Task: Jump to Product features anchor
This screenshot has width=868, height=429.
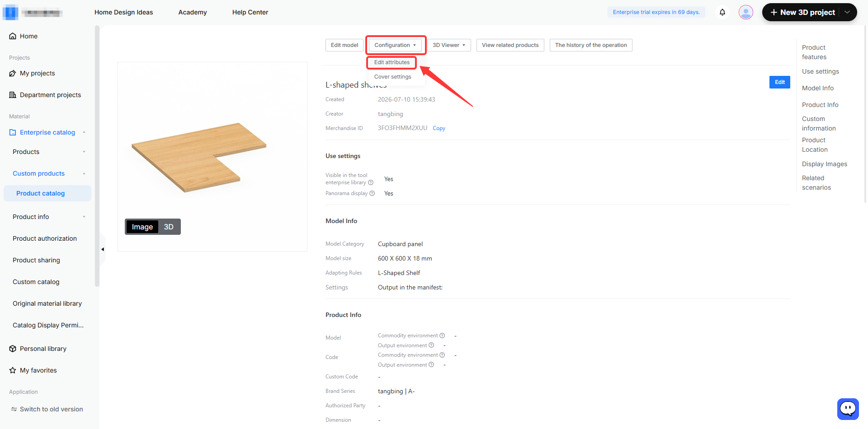Action: pyautogui.click(x=814, y=52)
